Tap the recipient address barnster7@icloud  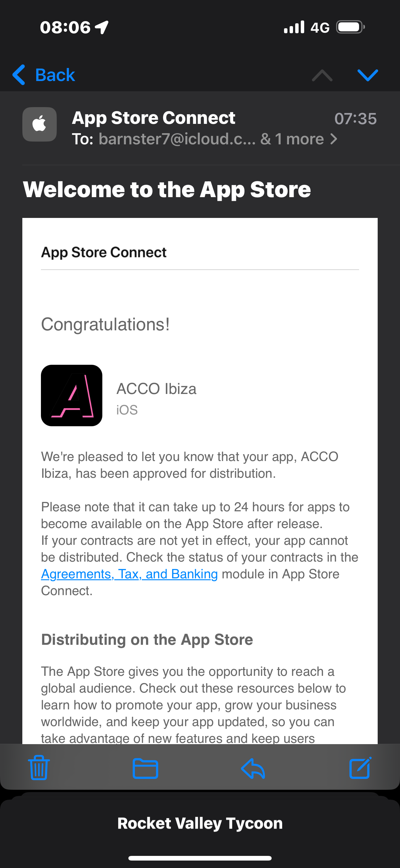click(177, 139)
